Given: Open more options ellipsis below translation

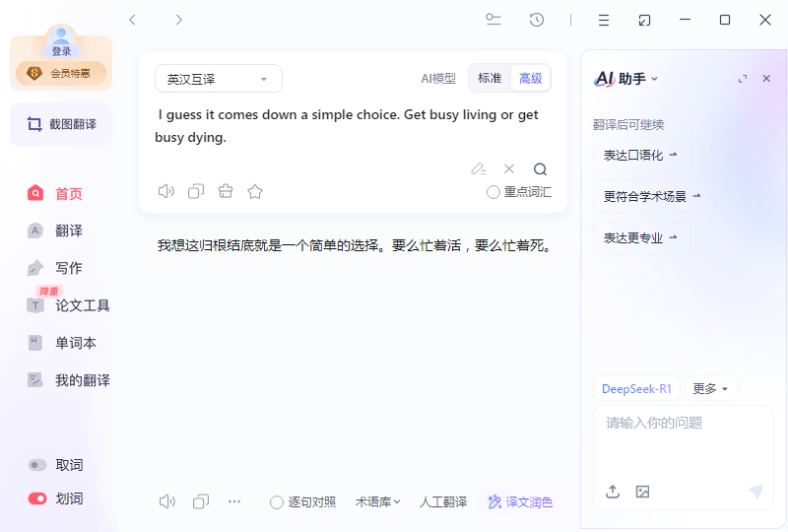Looking at the screenshot, I should [x=234, y=501].
